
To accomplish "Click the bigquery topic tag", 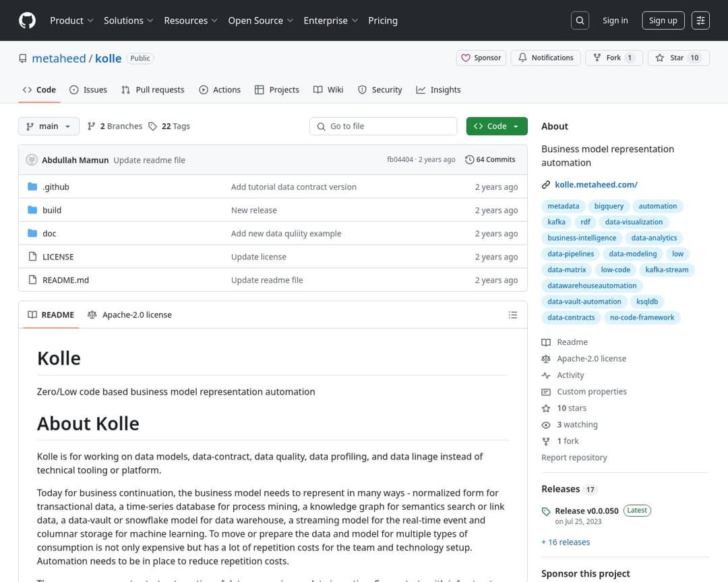I will click(609, 206).
